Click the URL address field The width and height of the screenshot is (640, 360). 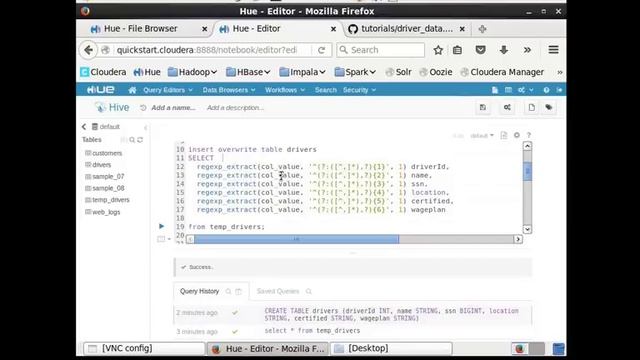tap(207, 50)
